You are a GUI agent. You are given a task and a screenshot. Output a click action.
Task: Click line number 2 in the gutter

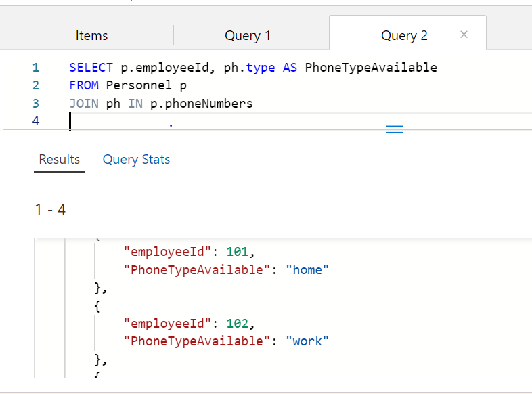(x=35, y=85)
